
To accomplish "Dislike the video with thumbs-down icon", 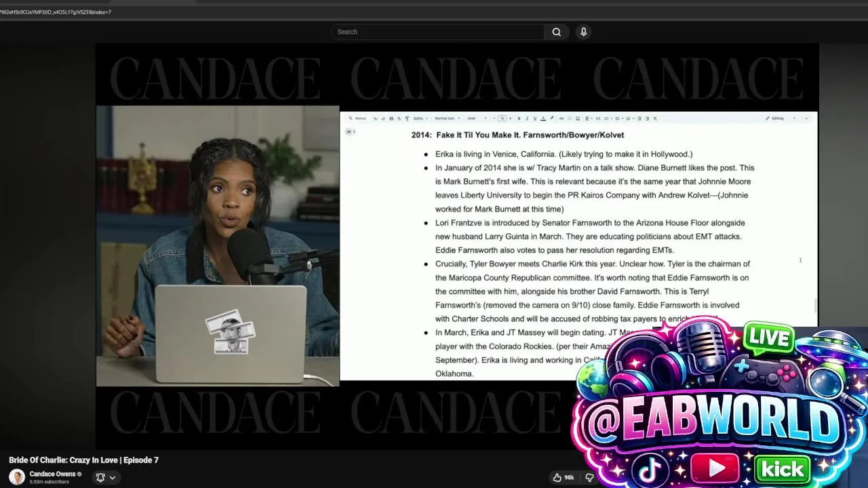I will coord(589,477).
